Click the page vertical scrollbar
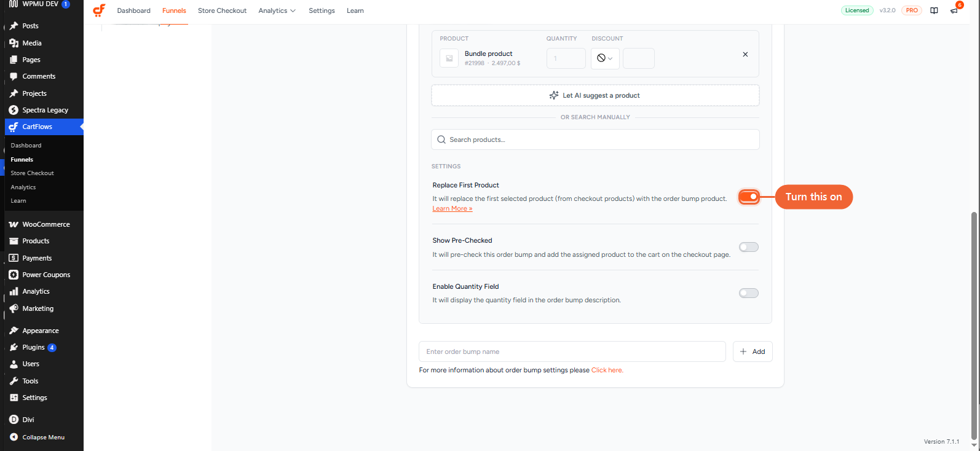The width and height of the screenshot is (980, 451). click(x=974, y=326)
